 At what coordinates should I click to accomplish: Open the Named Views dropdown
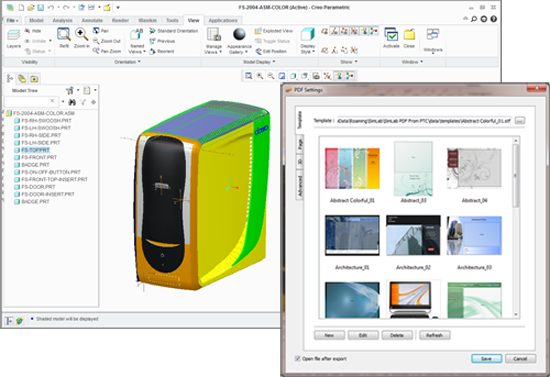(137, 49)
